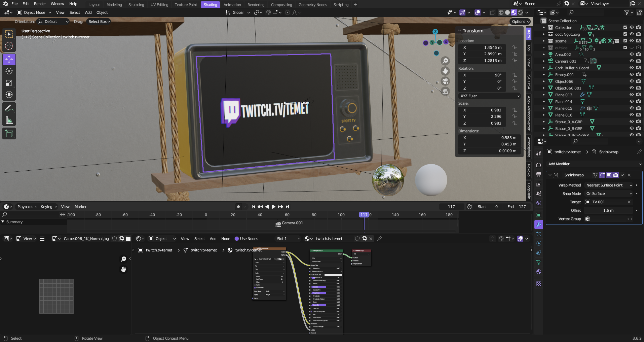Hide Camera.001 in viewport
Image resolution: width=644 pixels, height=342 pixels.
[632, 61]
